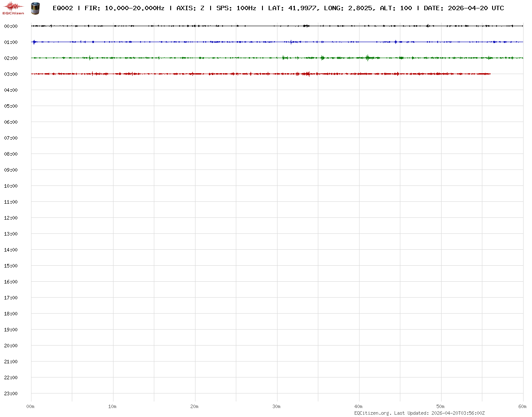The height and width of the screenshot is (417, 532).
Task: Click the 10m marker on time axis
Action: point(113,406)
